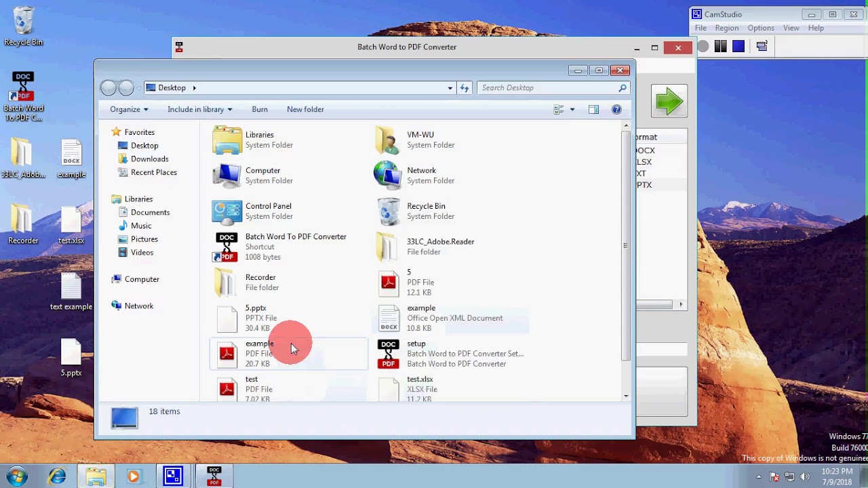Open the Organize dropdown menu
868x488 pixels.
[129, 109]
